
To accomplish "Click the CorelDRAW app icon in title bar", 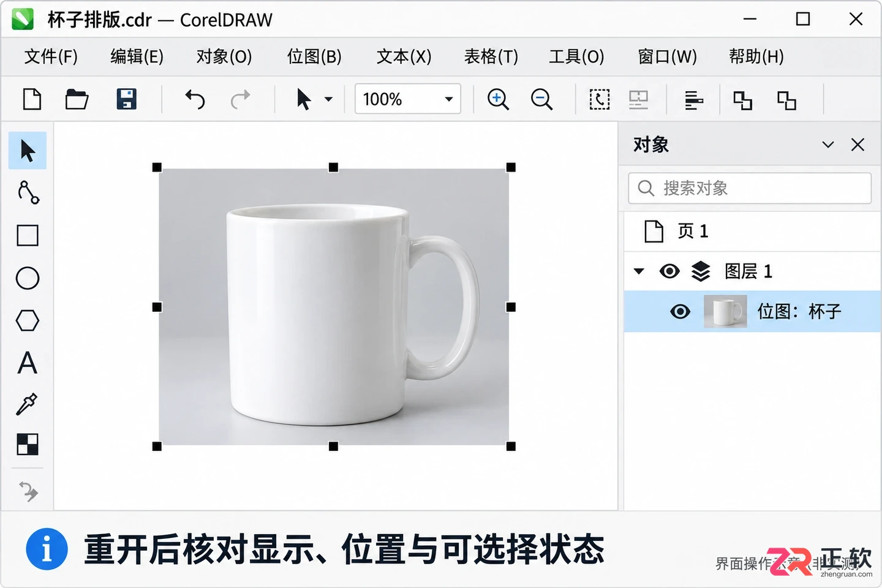I will tap(23, 20).
